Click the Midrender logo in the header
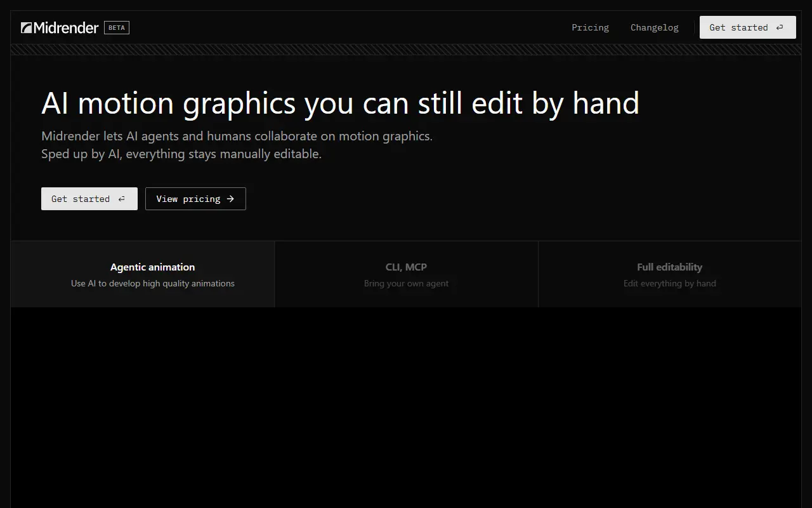 60,27
